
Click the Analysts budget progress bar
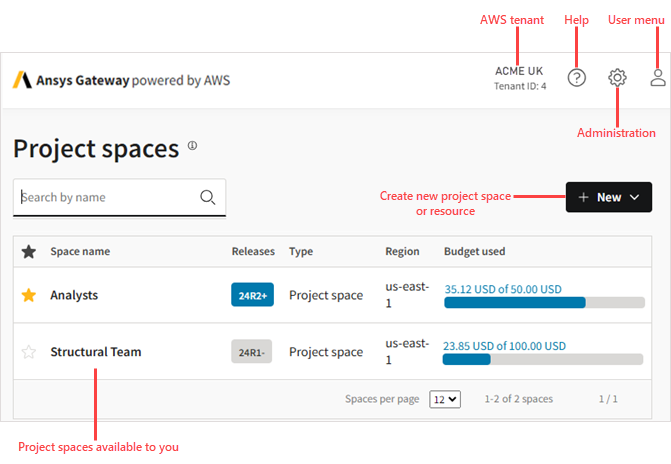point(544,303)
